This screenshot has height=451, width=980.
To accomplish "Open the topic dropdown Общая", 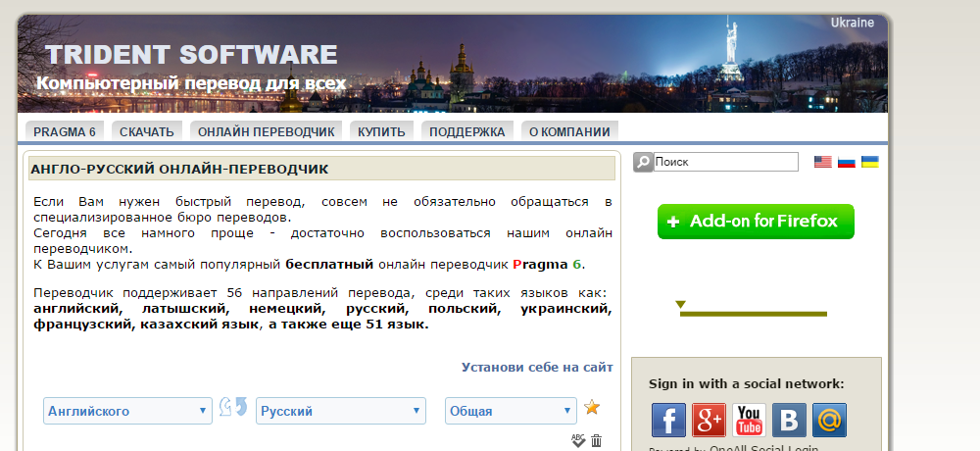I will coord(511,411).
